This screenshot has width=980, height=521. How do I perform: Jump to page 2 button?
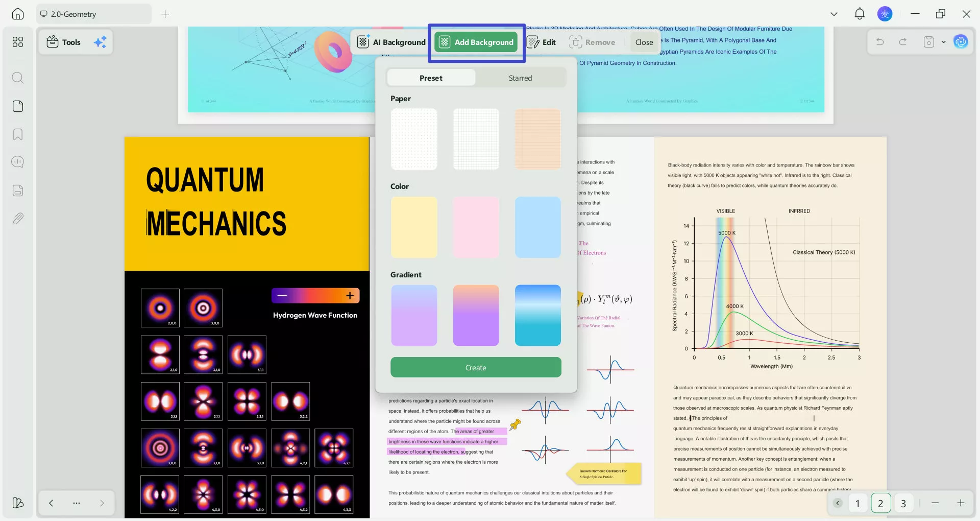pyautogui.click(x=880, y=503)
